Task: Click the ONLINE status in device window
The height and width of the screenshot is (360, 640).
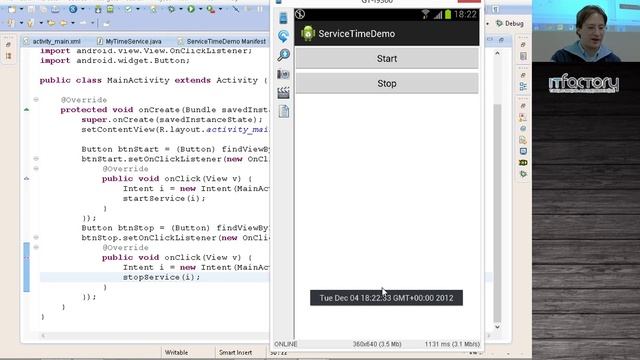Action: (x=285, y=344)
